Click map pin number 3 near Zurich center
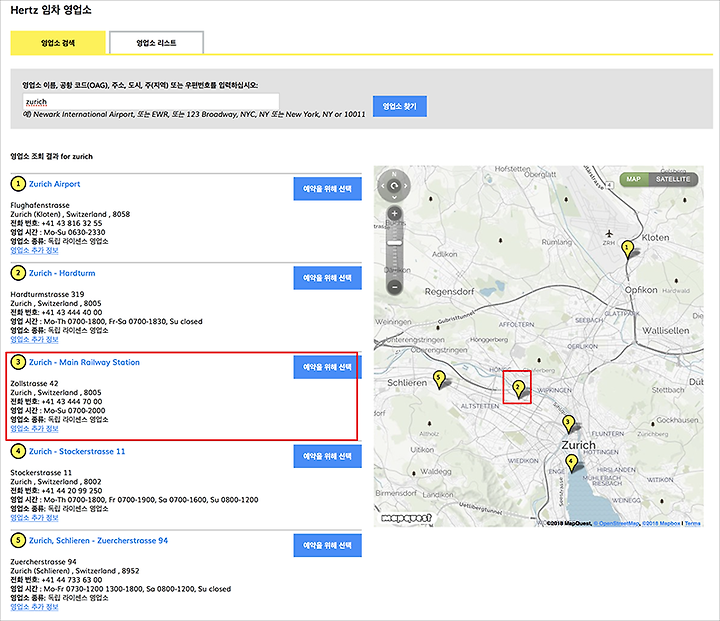720x621 pixels. pyautogui.click(x=568, y=424)
